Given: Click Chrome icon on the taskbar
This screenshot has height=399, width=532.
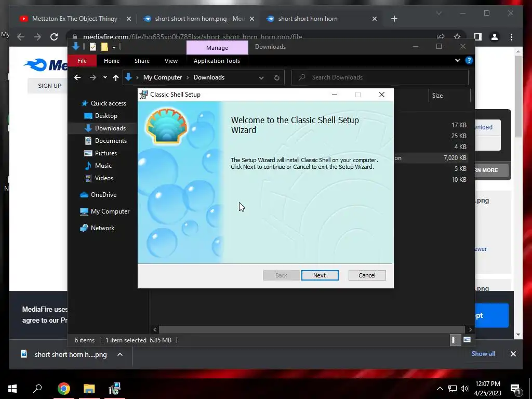Looking at the screenshot, I should coord(63,388).
